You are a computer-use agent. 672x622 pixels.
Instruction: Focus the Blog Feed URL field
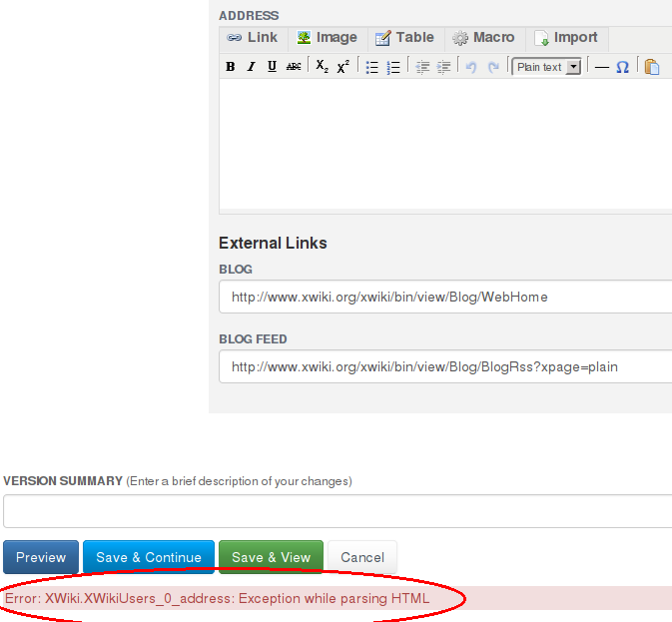445,366
